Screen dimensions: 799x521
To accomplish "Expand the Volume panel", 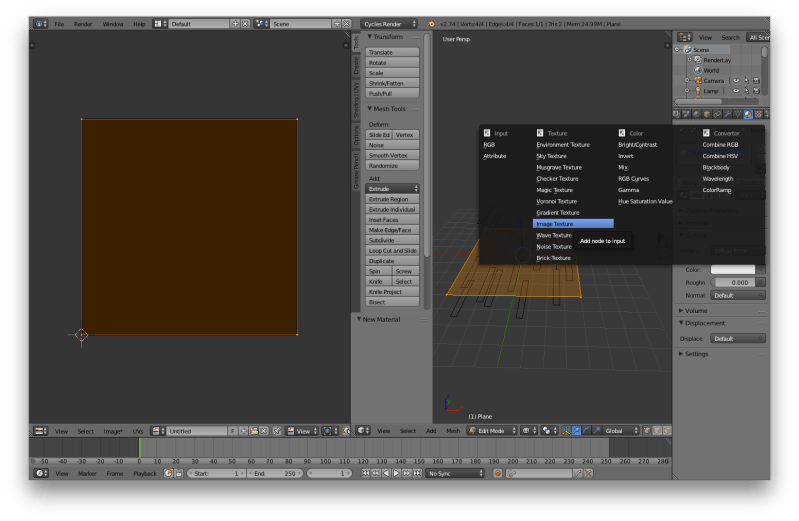I will pos(696,310).
